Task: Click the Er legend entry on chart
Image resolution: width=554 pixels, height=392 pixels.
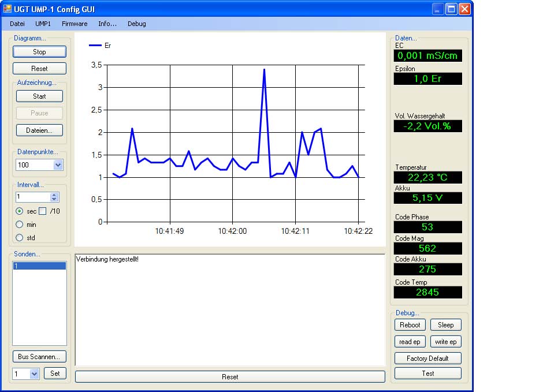Action: [100, 45]
